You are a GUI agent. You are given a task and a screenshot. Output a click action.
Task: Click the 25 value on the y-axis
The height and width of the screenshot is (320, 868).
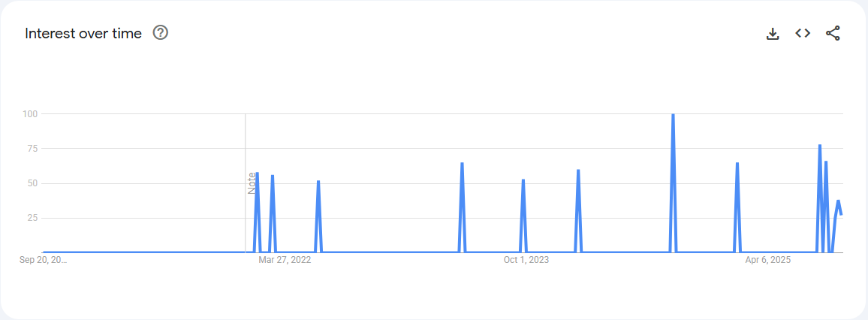coord(32,218)
